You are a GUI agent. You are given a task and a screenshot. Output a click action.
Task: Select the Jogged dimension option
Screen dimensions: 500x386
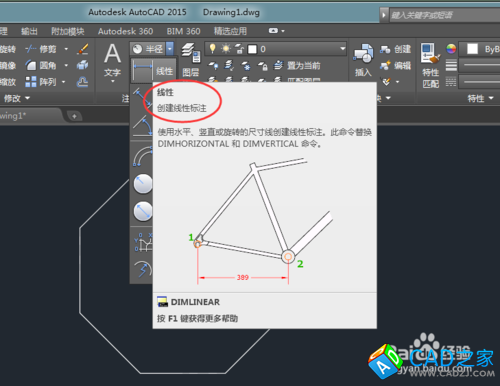[x=142, y=269]
